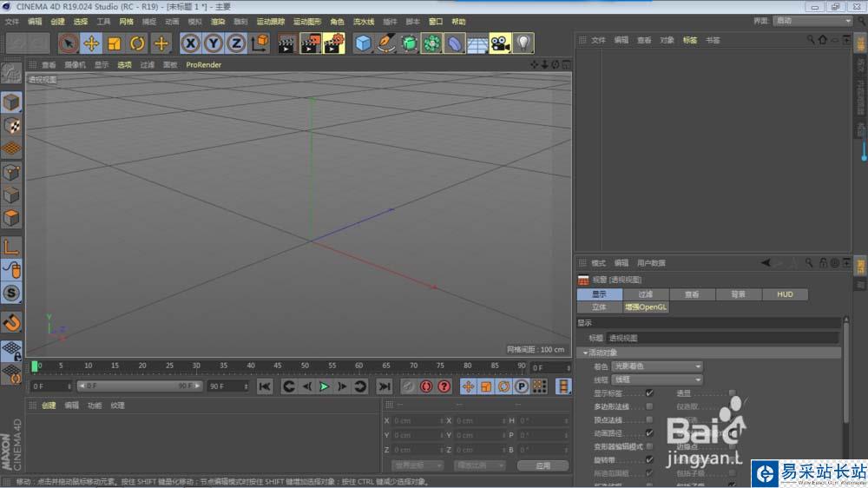Play the animation forward

click(x=325, y=386)
